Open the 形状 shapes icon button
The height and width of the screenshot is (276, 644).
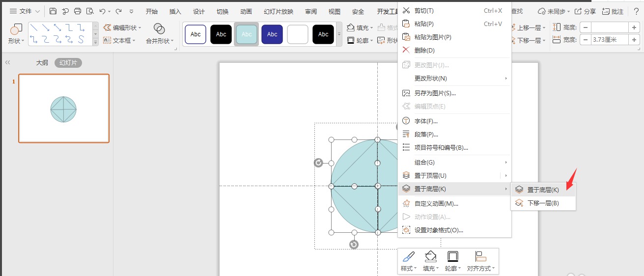[16, 29]
